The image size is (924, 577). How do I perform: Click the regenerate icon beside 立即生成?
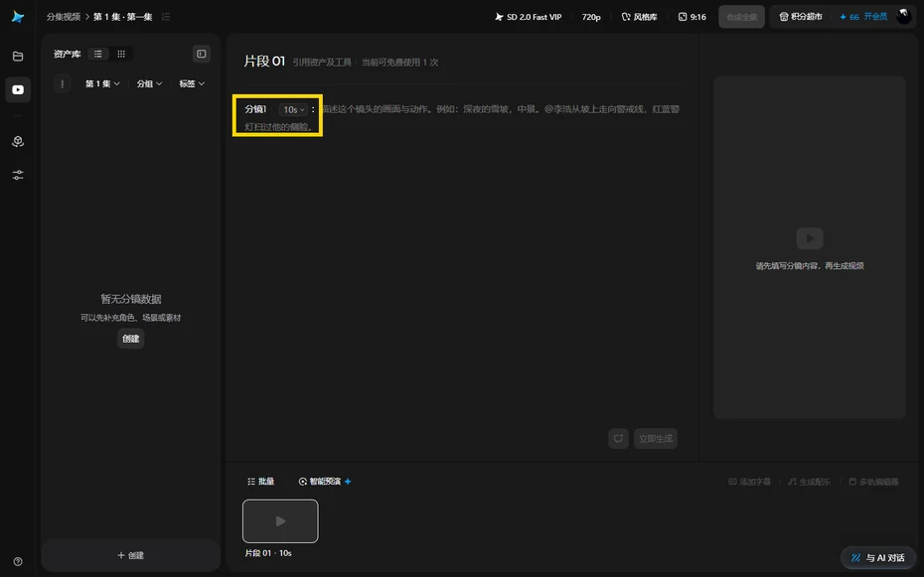[618, 439]
